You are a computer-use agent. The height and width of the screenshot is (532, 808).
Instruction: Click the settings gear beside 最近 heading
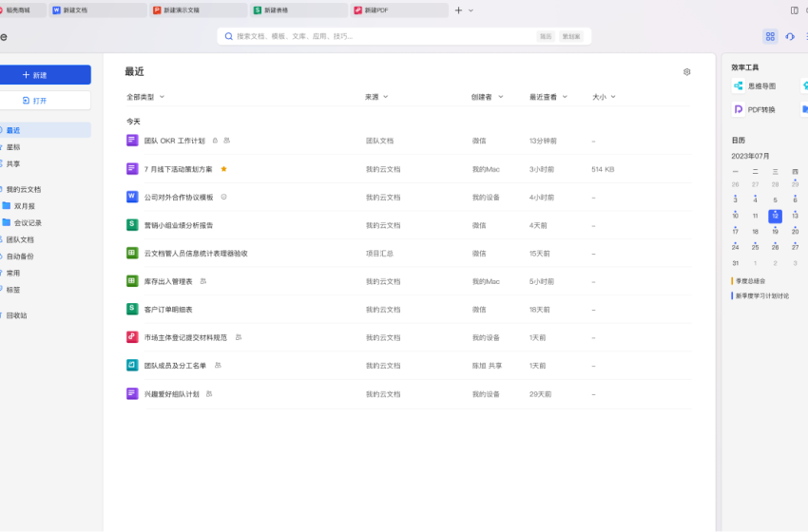coord(687,72)
